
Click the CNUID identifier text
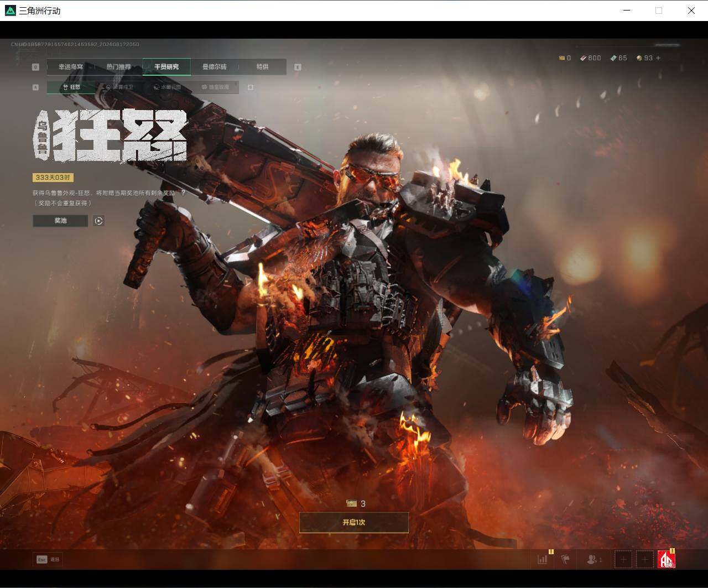coord(75,44)
